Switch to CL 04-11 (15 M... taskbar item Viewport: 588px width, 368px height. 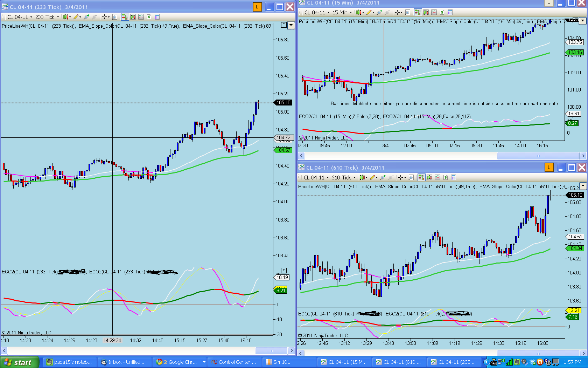coord(344,362)
